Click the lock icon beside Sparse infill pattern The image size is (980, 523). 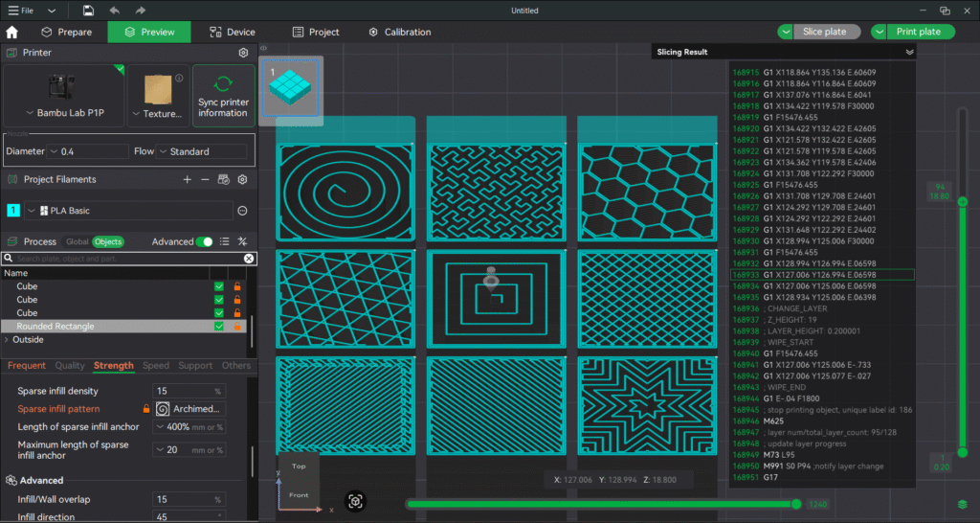(x=146, y=409)
